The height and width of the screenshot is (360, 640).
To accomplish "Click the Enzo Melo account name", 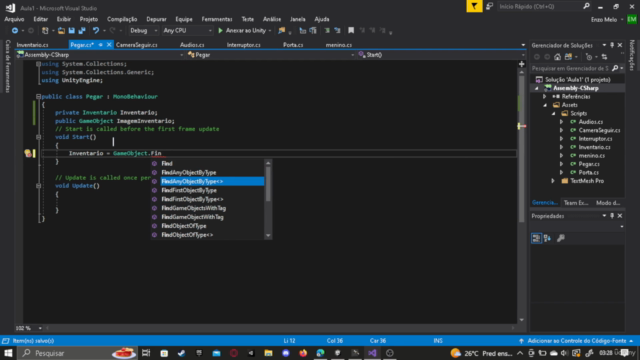I will coord(604,20).
